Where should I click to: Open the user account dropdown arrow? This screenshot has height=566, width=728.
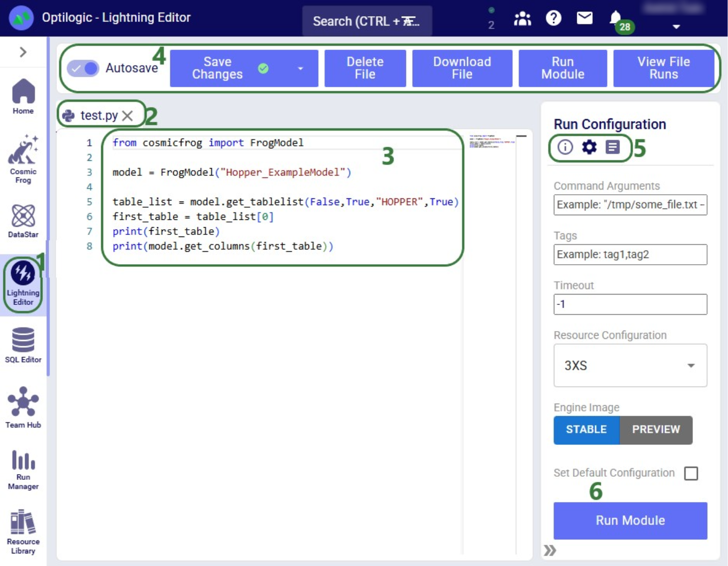[676, 27]
